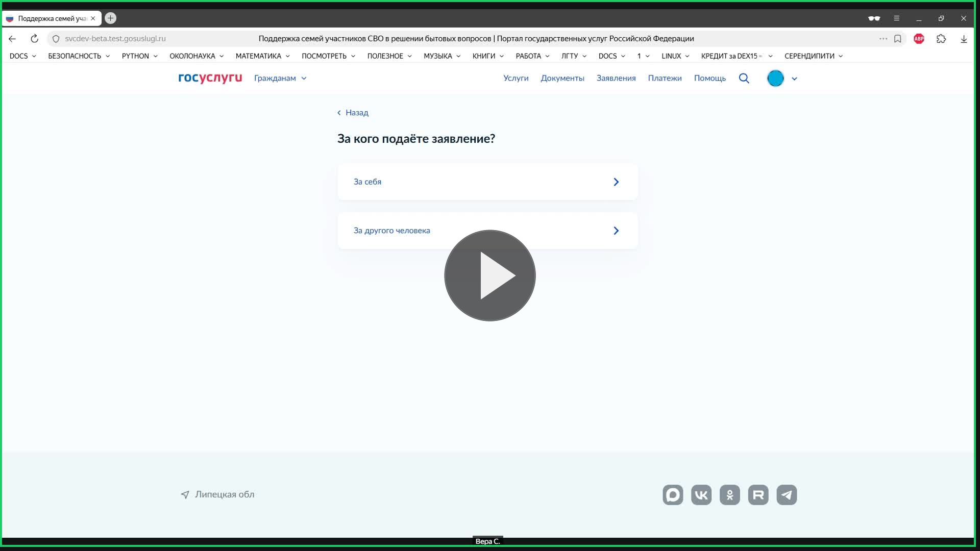The height and width of the screenshot is (551, 980).
Task: Open the new tab plus button
Action: pos(110,18)
